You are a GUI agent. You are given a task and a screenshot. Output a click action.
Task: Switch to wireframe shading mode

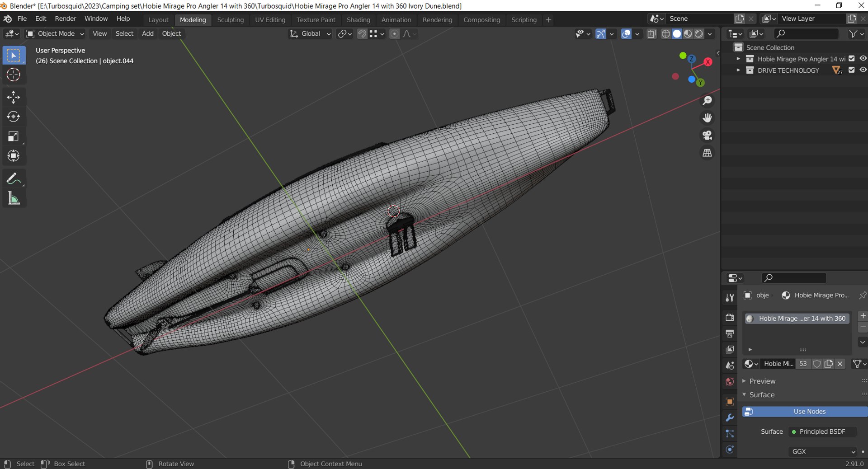click(666, 34)
